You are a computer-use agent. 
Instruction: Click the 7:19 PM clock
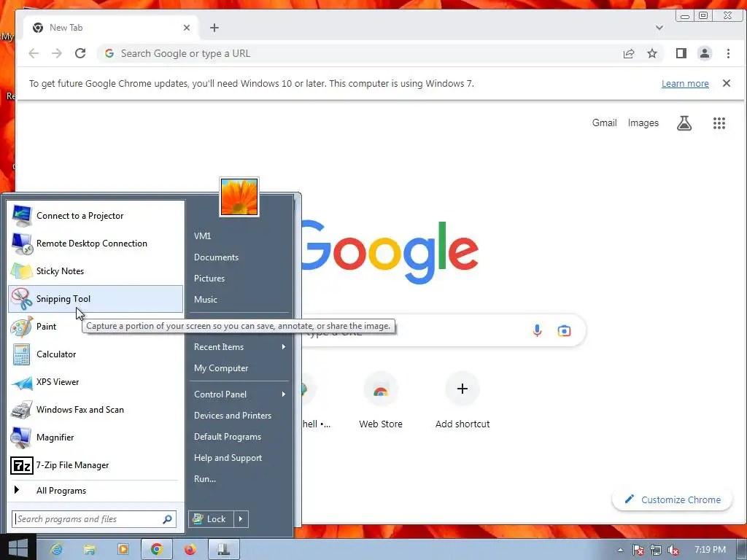click(x=711, y=550)
